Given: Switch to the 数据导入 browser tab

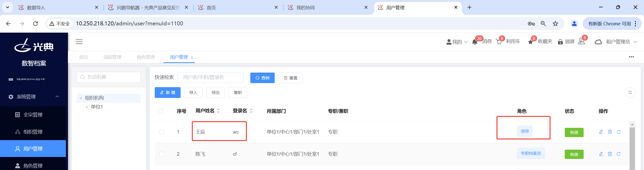Looking at the screenshot, I should [x=58, y=8].
